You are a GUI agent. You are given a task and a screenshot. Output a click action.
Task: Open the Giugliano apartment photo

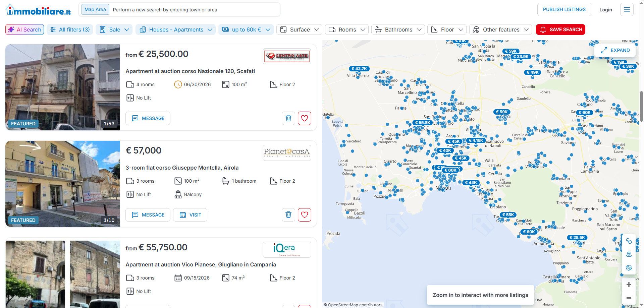(63, 274)
